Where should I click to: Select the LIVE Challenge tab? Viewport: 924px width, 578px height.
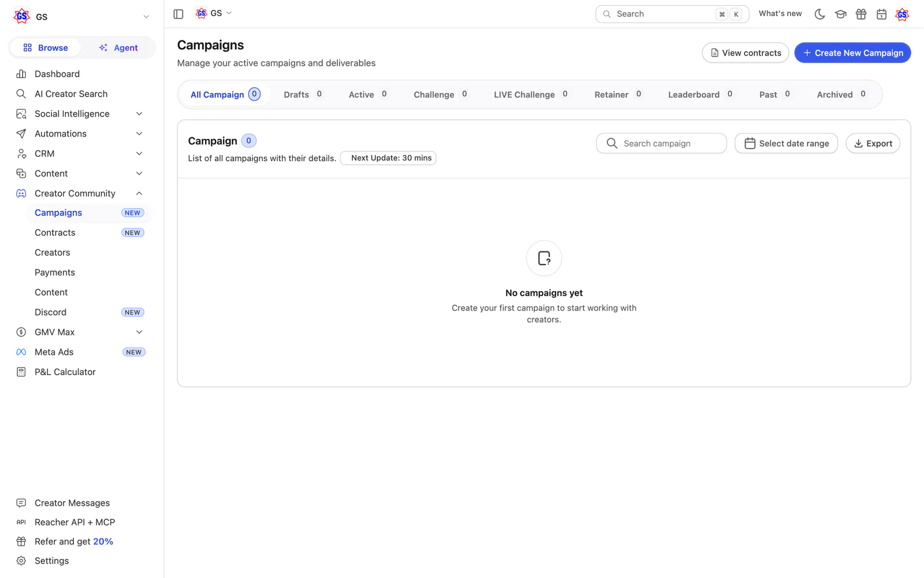click(x=531, y=94)
